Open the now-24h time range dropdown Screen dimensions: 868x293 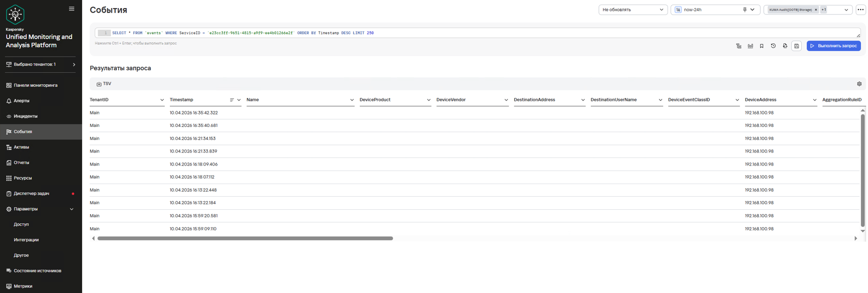(753, 10)
